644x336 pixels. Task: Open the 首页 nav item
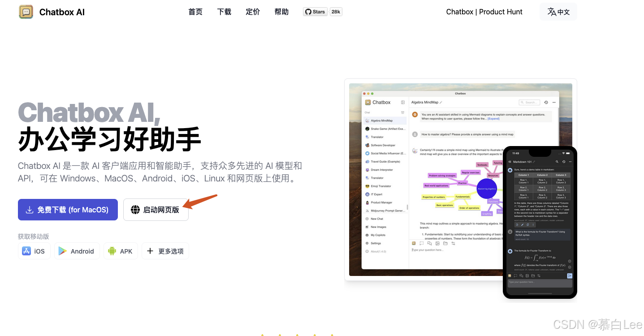[x=195, y=12]
